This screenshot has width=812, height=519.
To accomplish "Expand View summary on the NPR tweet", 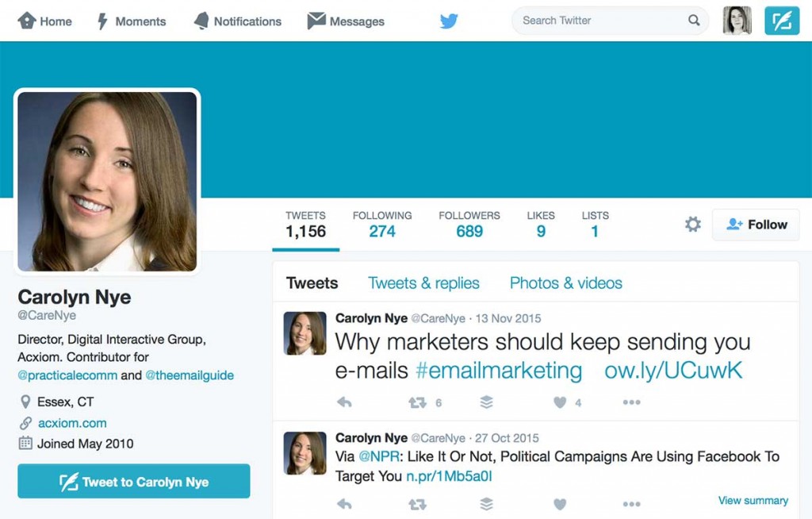I will coord(753,500).
